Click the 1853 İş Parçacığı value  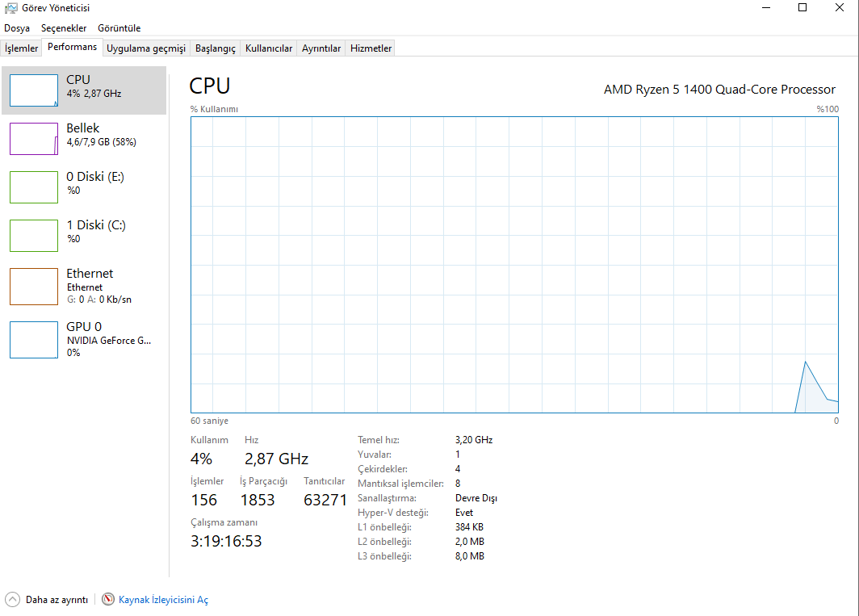tap(258, 500)
